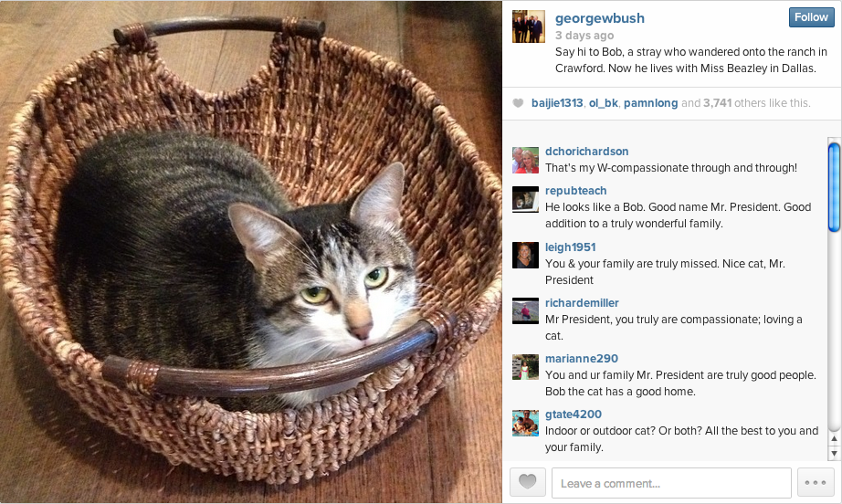Viewport: 842px width, 504px height.
Task: Click the comments scrollbar up arrow
Action: (x=834, y=438)
